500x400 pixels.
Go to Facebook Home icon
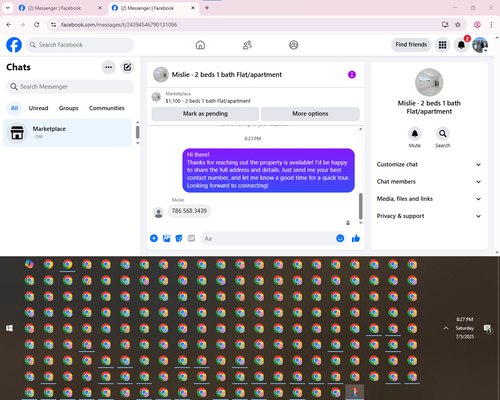[x=200, y=45]
